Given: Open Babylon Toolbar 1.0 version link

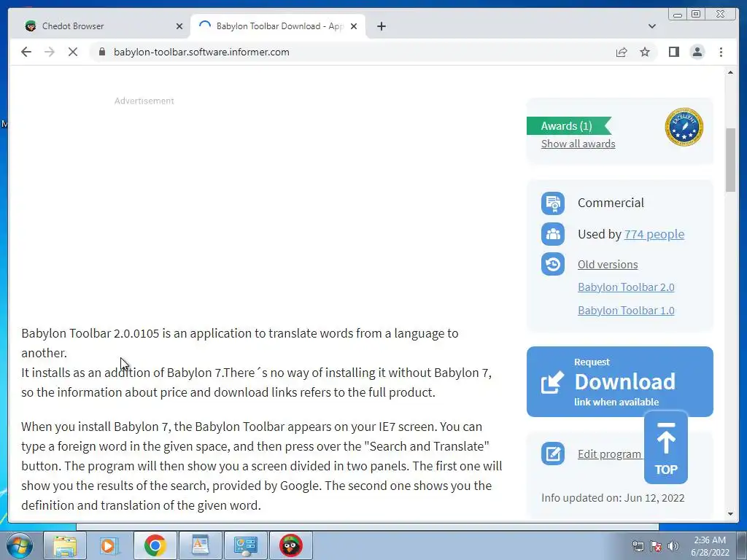Looking at the screenshot, I should 626,311.
